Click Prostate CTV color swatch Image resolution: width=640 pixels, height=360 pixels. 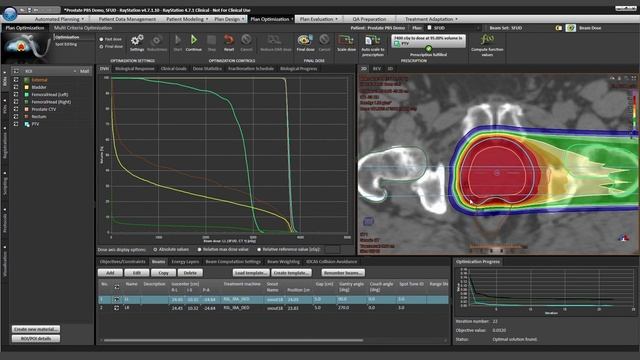pos(27,109)
